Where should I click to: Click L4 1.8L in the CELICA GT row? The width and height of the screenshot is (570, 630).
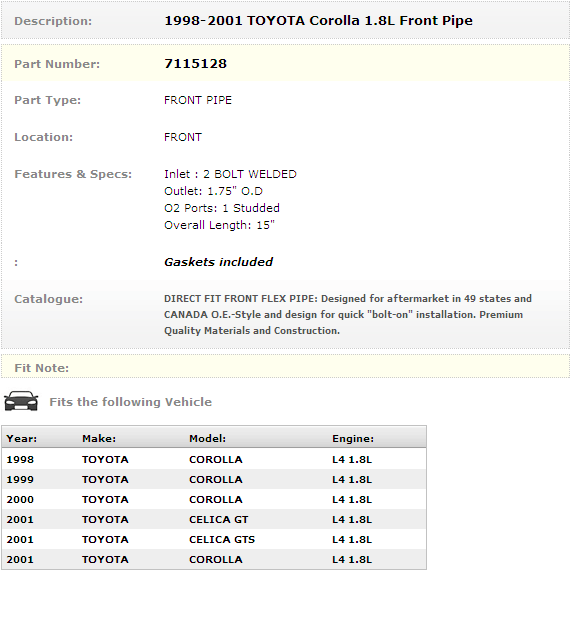352,520
